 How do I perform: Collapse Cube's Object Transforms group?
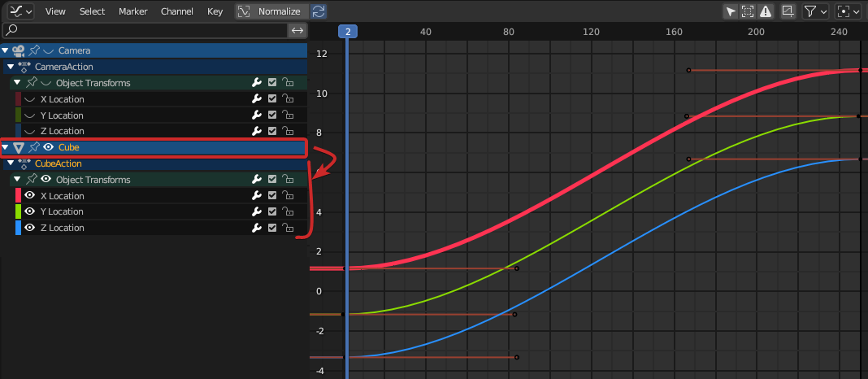(16, 180)
